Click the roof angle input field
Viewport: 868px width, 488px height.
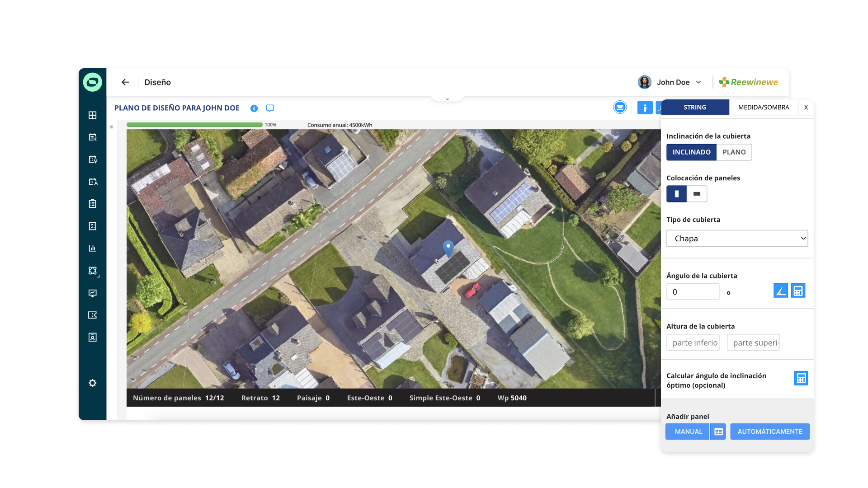click(692, 292)
